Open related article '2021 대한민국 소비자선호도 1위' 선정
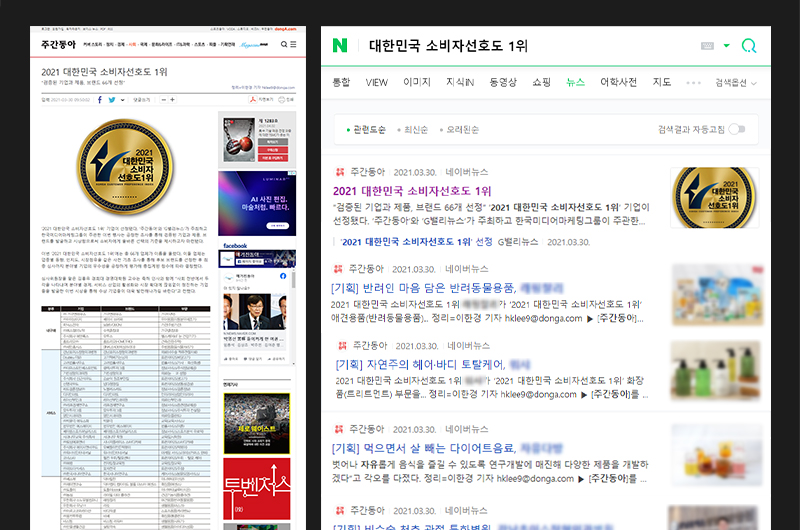800x530 pixels. click(x=416, y=242)
